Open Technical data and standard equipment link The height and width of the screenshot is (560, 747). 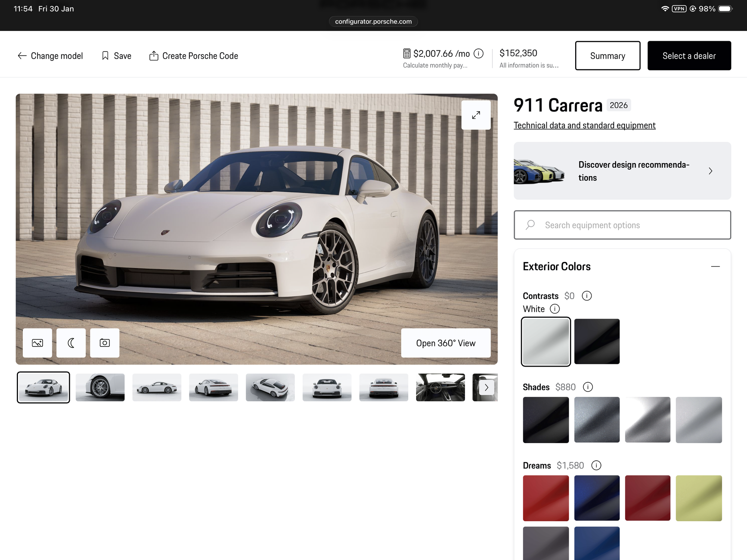(584, 125)
